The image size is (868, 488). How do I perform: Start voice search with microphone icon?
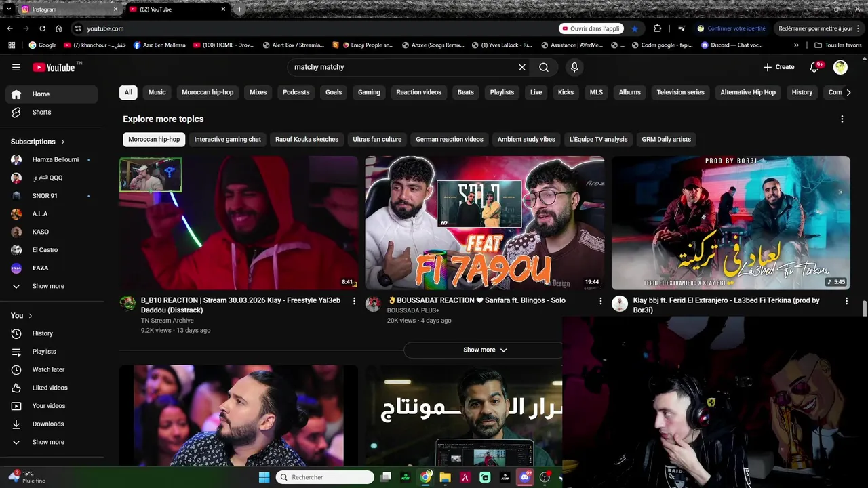pyautogui.click(x=574, y=67)
